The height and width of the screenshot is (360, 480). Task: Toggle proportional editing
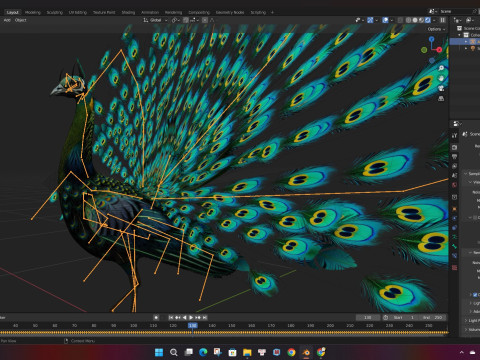coord(205,20)
